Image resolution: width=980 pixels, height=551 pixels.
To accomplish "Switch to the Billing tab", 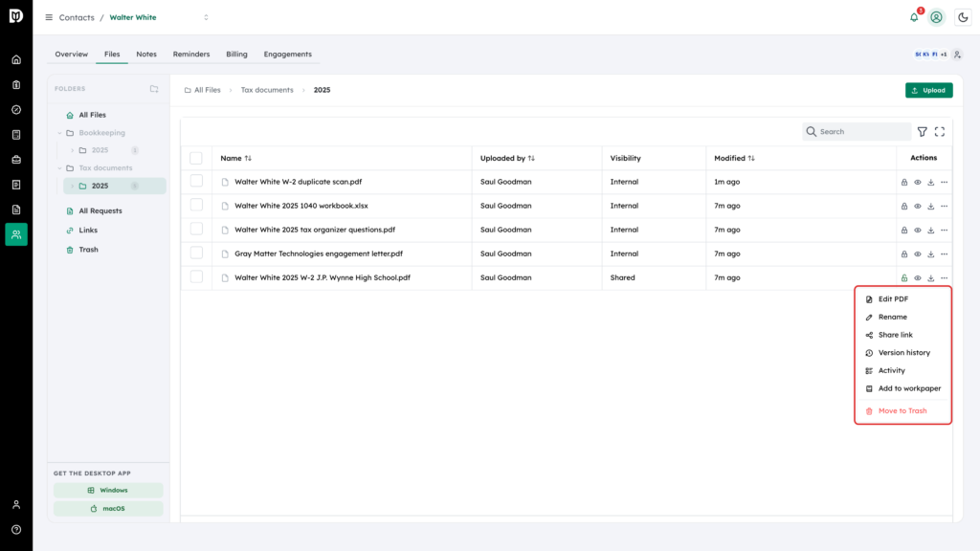I will [237, 55].
